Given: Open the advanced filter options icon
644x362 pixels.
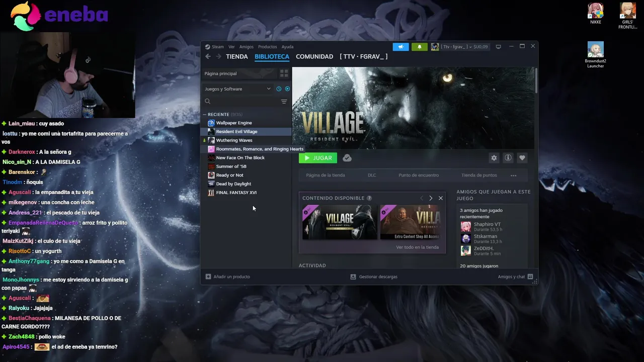Looking at the screenshot, I should coord(284,102).
